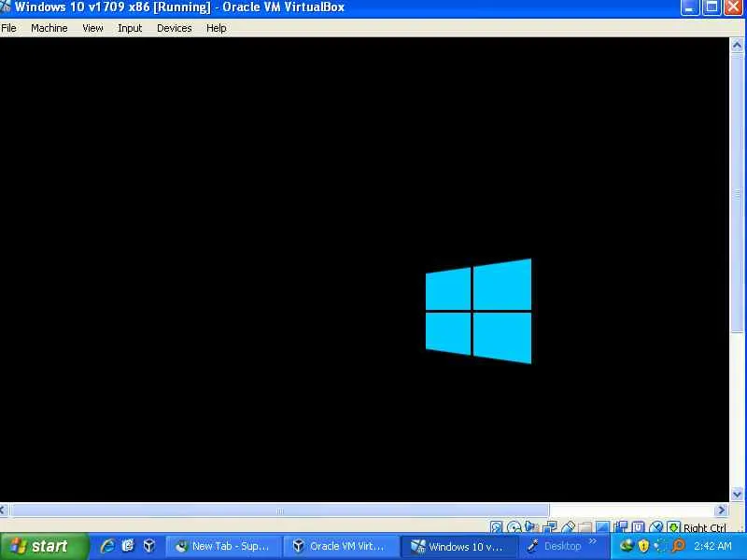Click the audio indicator icon in status bar
Viewport: 747px width, 560px height.
[x=531, y=526]
